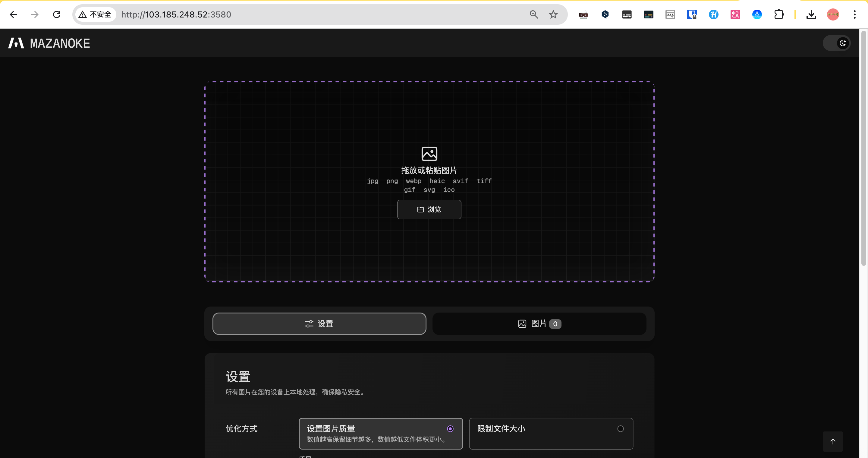The height and width of the screenshot is (458, 868).
Task: Click the zoom magnifier icon in address bar
Action: pos(534,14)
